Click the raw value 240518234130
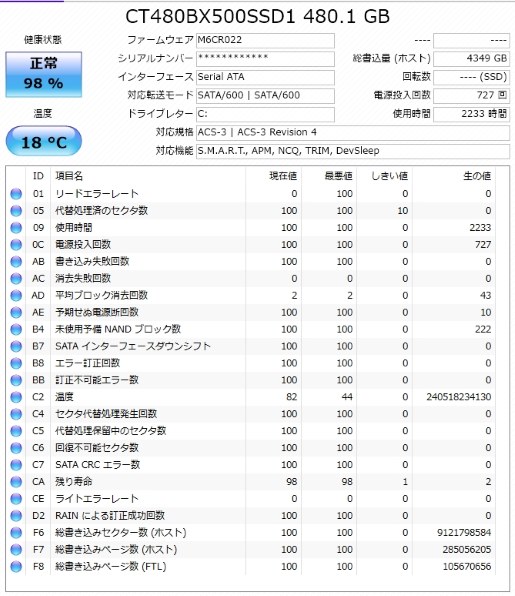This screenshot has width=515, height=596. point(459,397)
